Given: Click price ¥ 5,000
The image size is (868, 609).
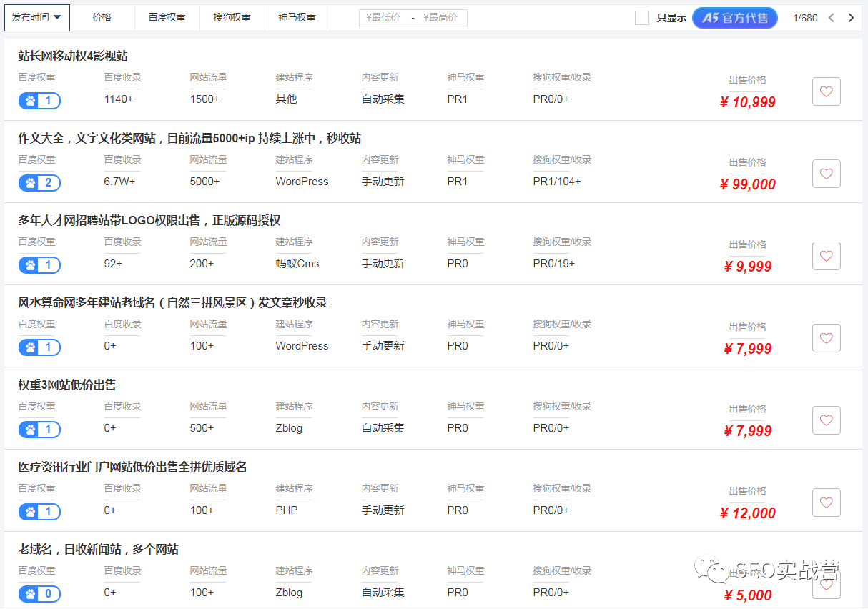Looking at the screenshot, I should coord(748,595).
